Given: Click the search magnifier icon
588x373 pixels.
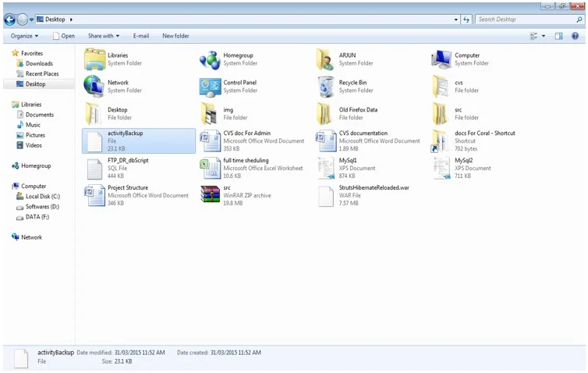Looking at the screenshot, I should [x=579, y=20].
